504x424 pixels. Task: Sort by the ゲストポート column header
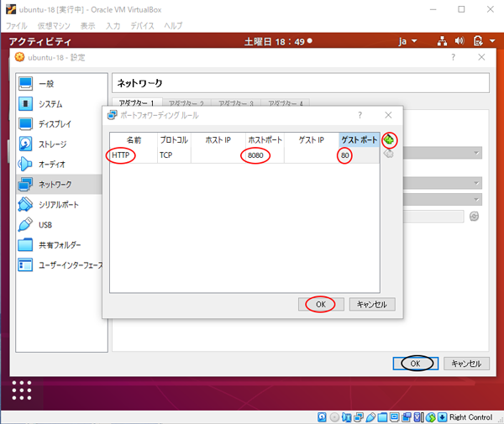[359, 140]
